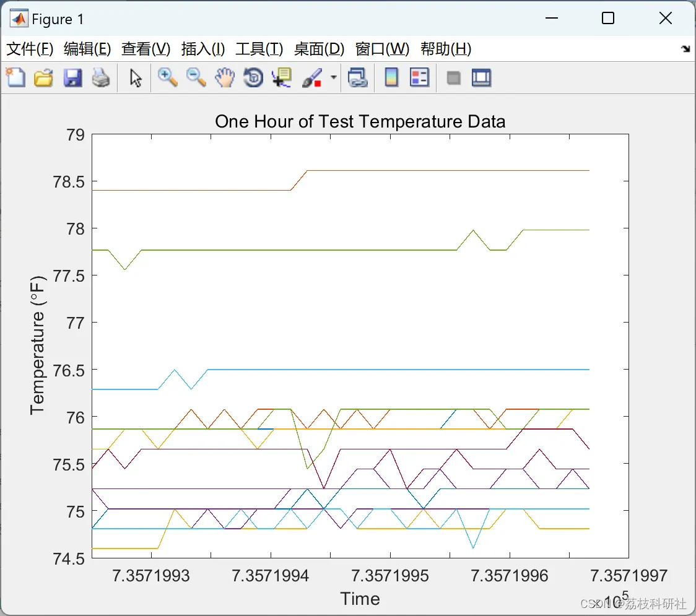Screen dimensions: 696x616
Task: Click the MATLAB logo in title bar
Action: (x=19, y=19)
